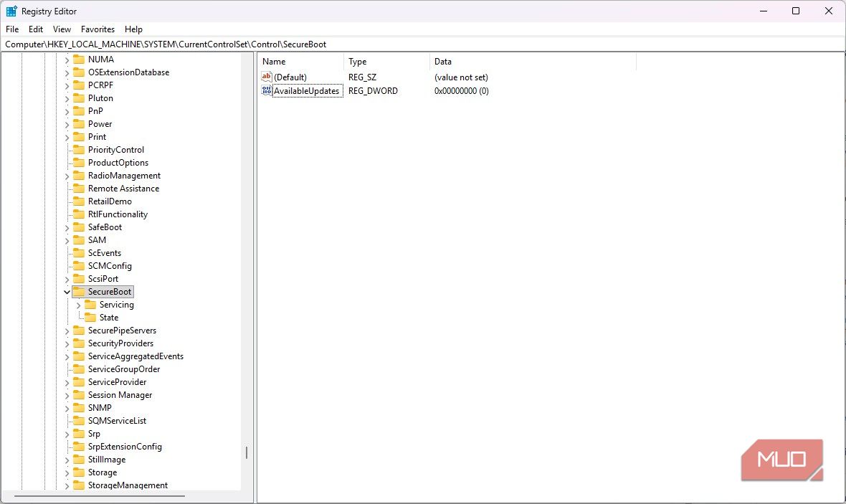
Task: Open the View menu
Action: [62, 29]
